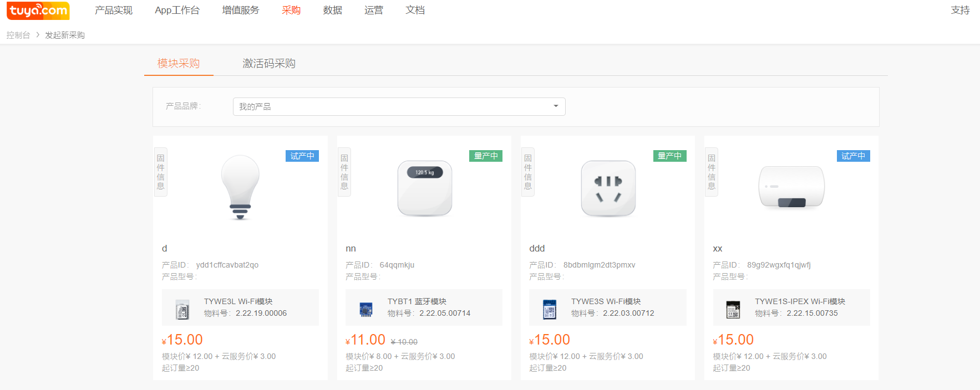Select the 模块采购 tab
Viewport: 980px width, 390px height.
click(179, 64)
